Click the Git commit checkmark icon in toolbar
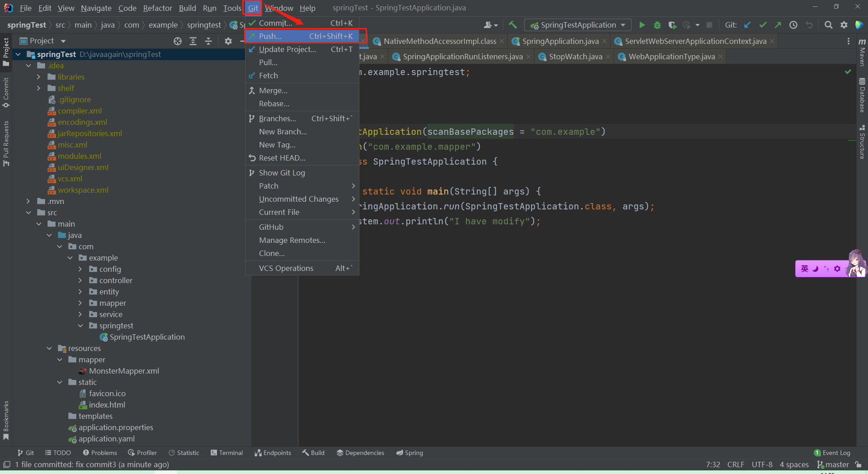Screen dimensions: 868x474 pos(763,25)
